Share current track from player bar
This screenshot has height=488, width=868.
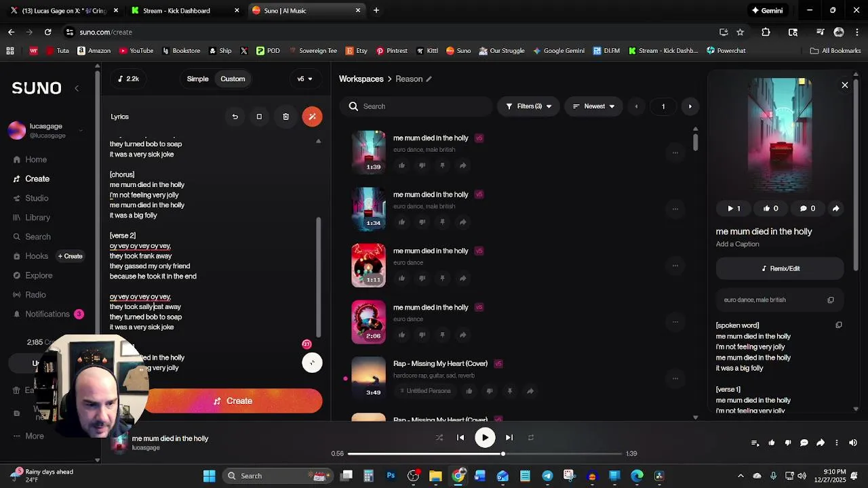point(820,443)
